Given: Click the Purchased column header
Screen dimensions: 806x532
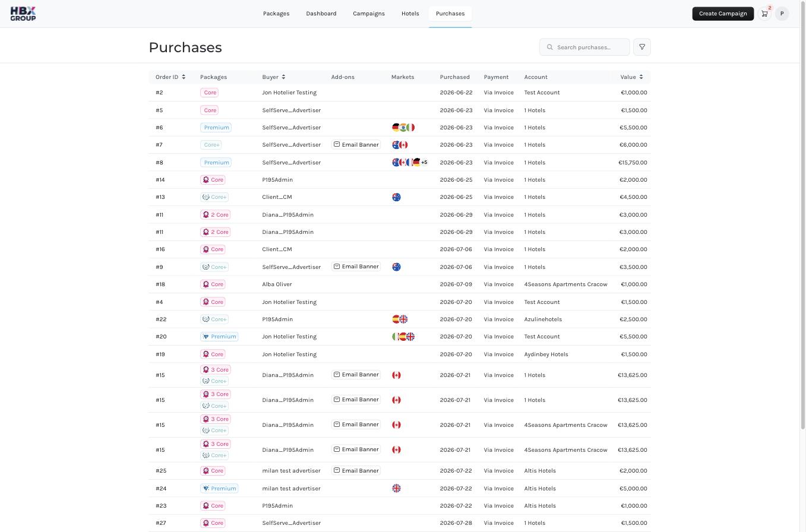Looking at the screenshot, I should [x=455, y=77].
